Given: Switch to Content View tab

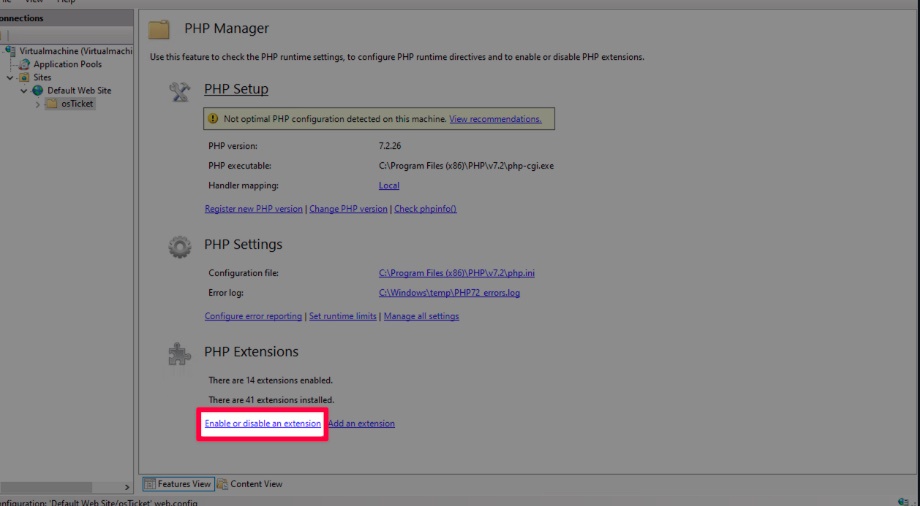Looking at the screenshot, I should click(251, 484).
